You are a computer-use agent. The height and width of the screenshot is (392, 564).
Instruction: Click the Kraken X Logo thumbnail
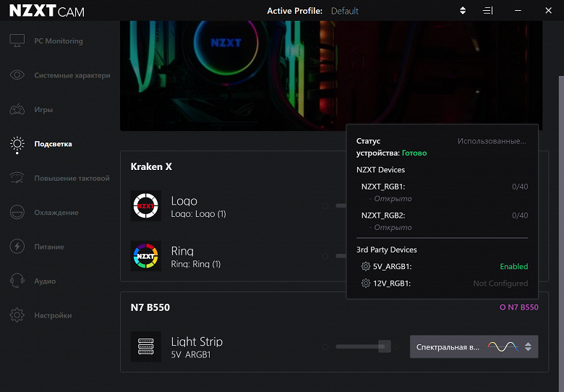click(x=145, y=205)
